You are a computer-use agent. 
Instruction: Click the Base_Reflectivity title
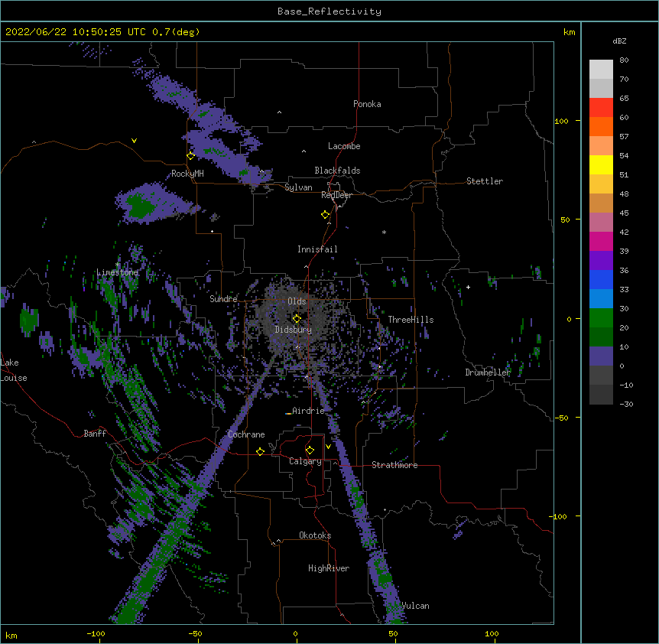pos(329,11)
